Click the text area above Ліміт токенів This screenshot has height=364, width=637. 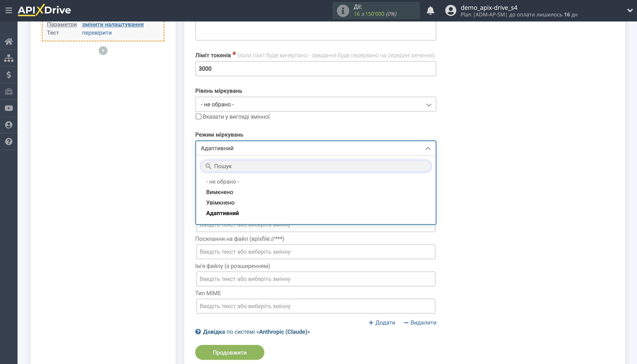click(316, 30)
